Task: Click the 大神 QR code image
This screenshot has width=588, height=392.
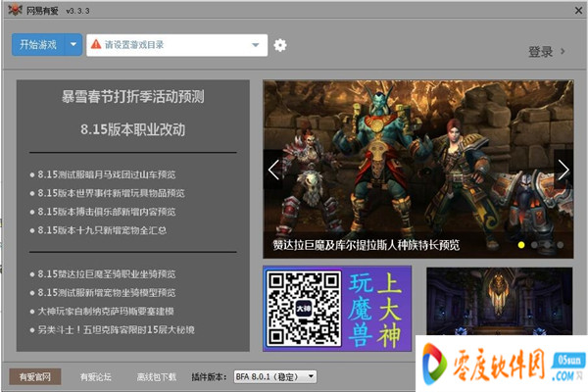Action: pos(304,309)
